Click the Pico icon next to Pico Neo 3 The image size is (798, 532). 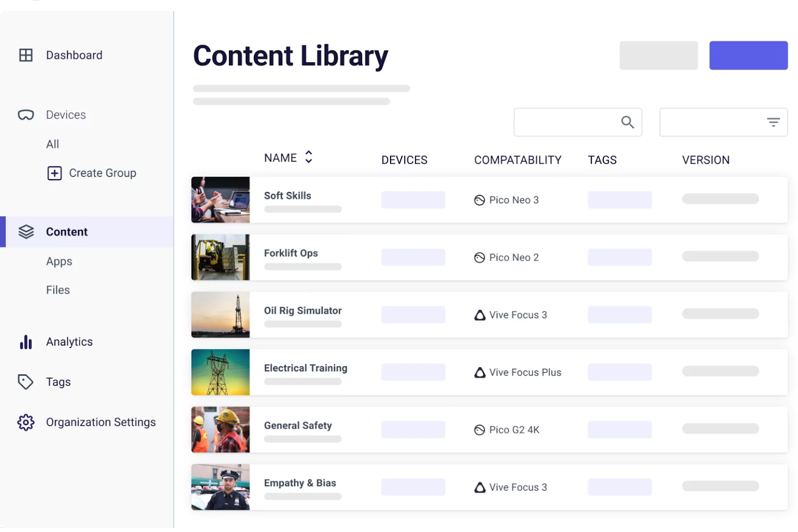(x=479, y=199)
